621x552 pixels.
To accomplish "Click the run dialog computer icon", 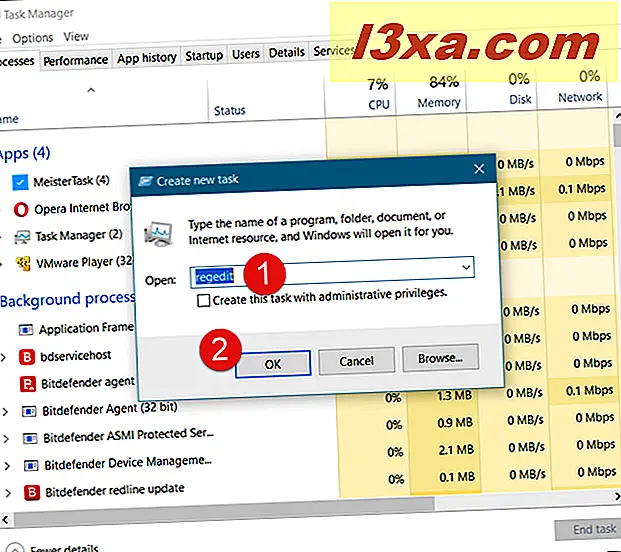I will 159,234.
